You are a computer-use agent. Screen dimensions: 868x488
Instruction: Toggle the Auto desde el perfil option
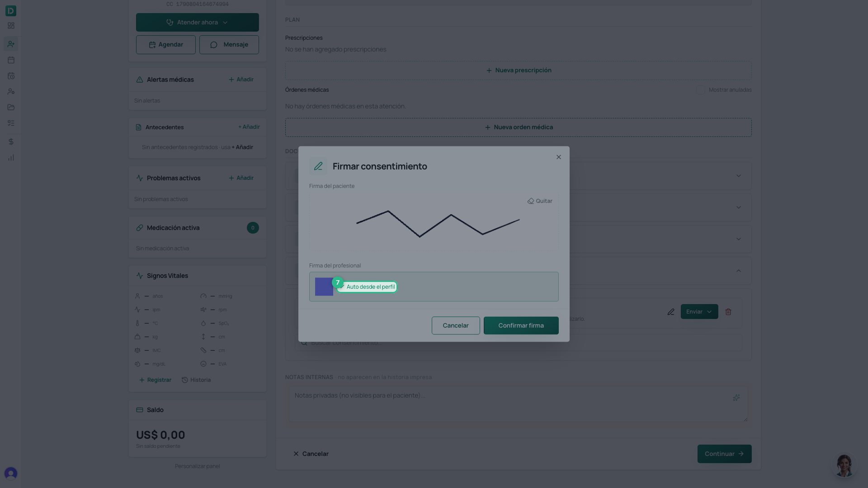pos(367,287)
